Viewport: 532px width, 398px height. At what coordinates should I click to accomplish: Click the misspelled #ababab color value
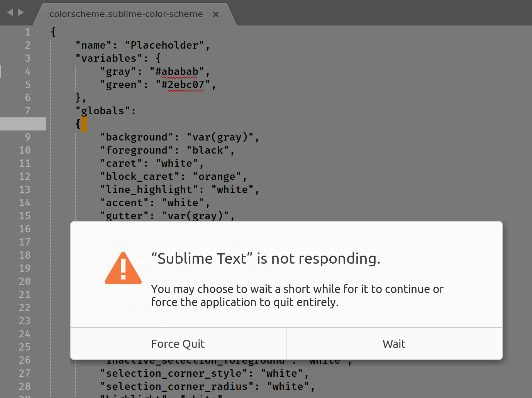point(180,72)
